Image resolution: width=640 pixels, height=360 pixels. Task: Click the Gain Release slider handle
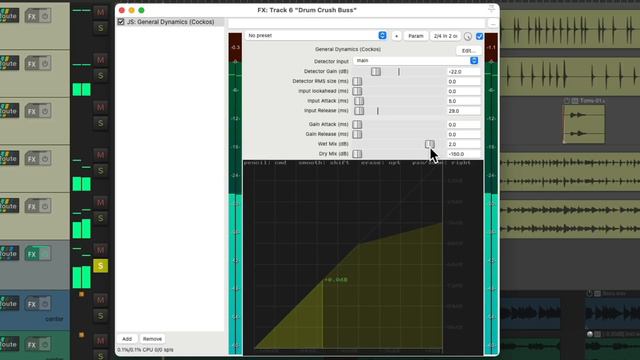tap(357, 134)
